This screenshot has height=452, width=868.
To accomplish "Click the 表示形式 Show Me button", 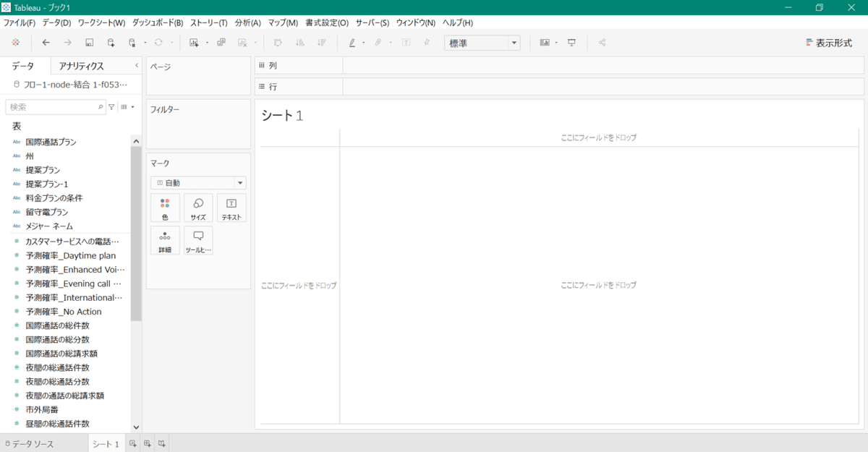I will [x=829, y=43].
